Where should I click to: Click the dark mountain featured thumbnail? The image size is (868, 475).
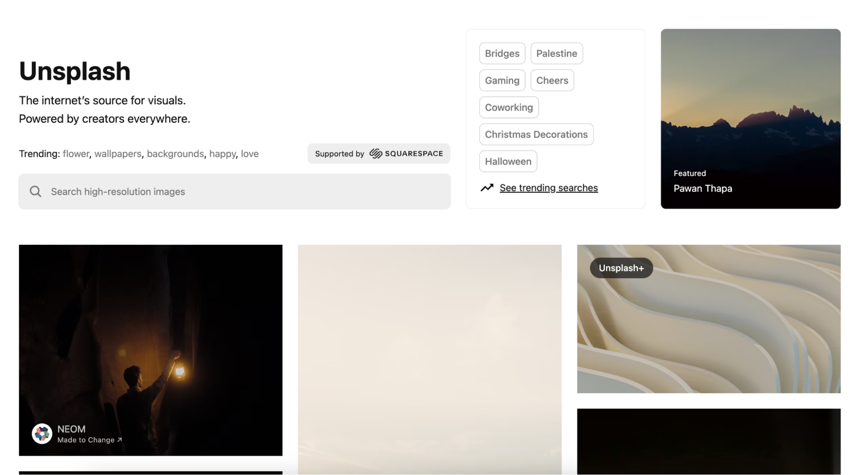(750, 118)
